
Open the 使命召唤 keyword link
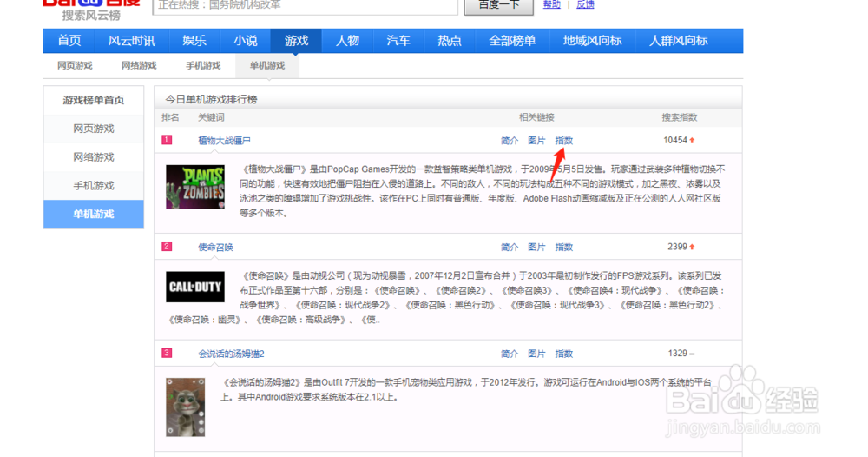tap(215, 247)
